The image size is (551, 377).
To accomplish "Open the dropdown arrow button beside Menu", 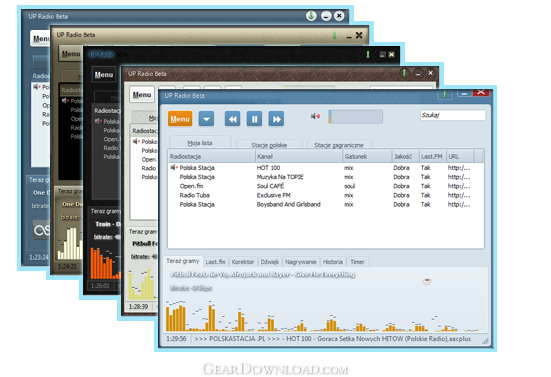I will point(206,119).
